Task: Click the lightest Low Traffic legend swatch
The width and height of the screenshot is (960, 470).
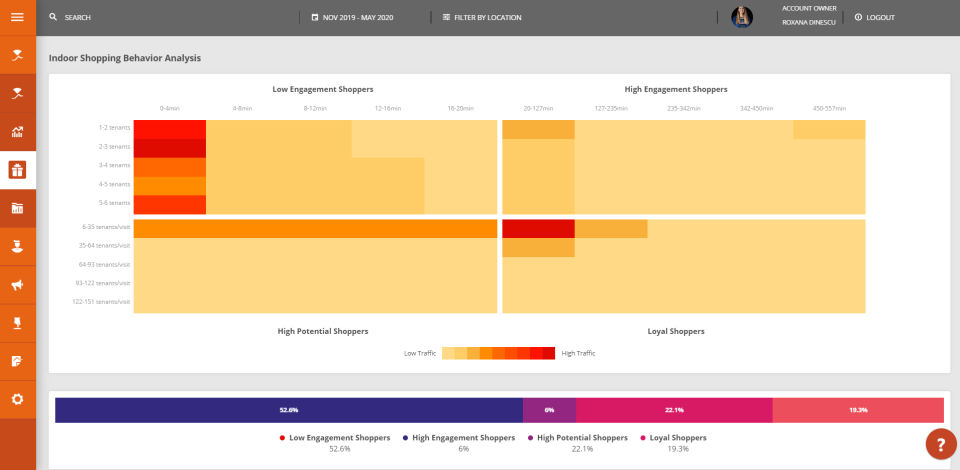Action: [448, 353]
